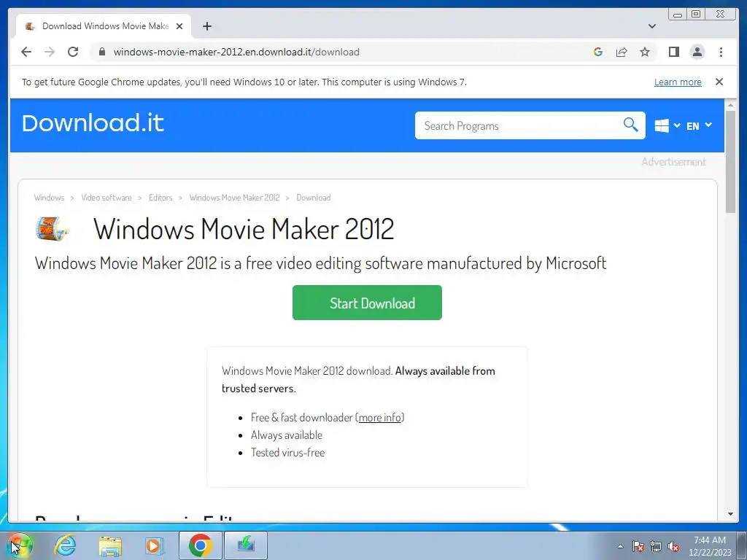Open Action Center flag icon
This screenshot has width=747, height=560.
[638, 546]
